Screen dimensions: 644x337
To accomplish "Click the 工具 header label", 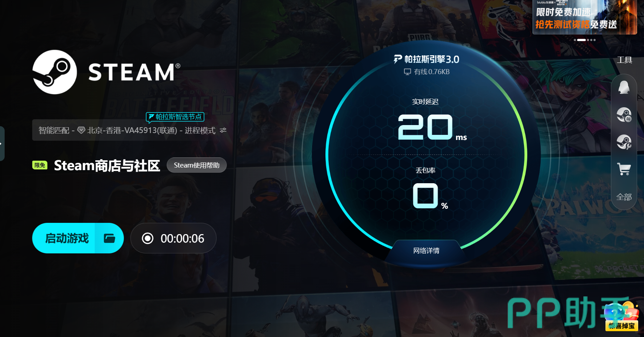I will point(624,60).
